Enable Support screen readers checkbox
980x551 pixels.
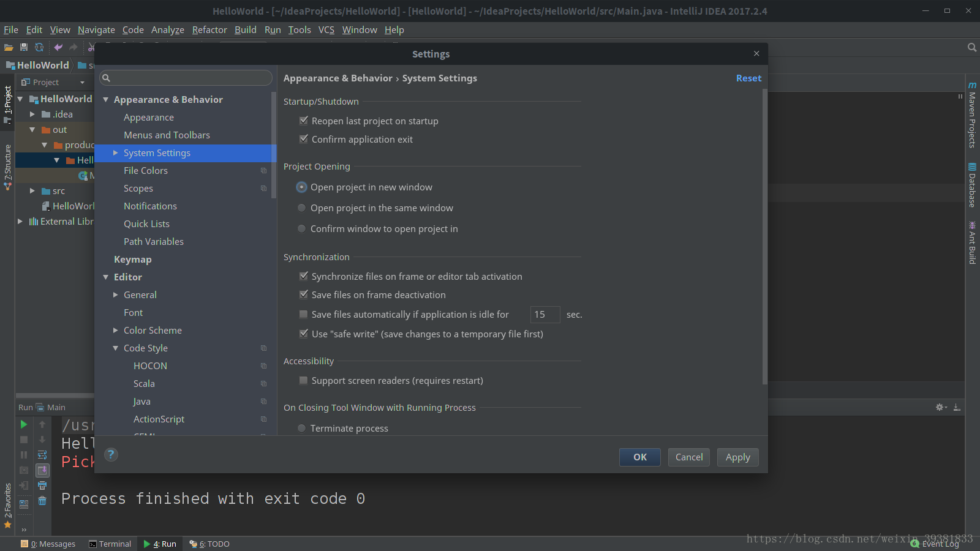click(304, 380)
